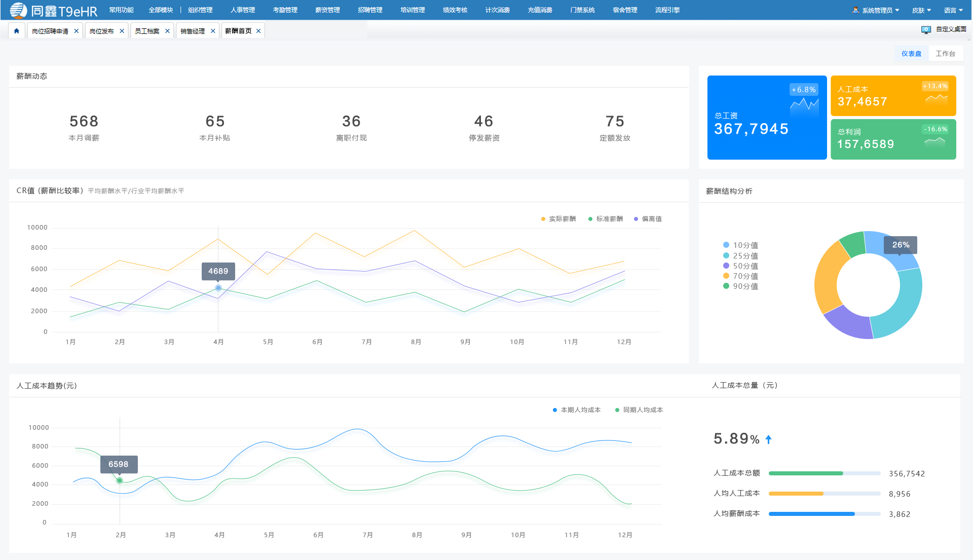Image resolution: width=973 pixels, height=560 pixels.
Task: Toggle the 本期人均成本 legend series
Action: point(577,410)
